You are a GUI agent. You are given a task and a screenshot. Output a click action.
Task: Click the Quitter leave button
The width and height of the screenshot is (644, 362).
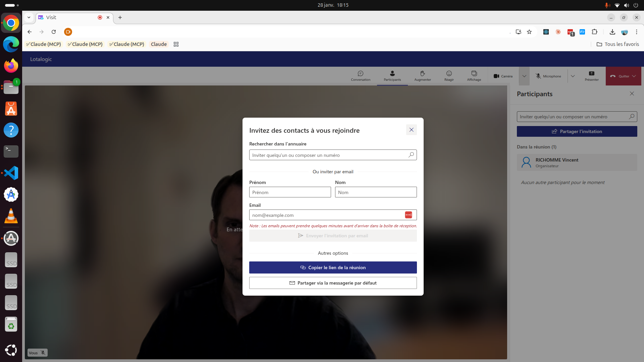(x=619, y=76)
